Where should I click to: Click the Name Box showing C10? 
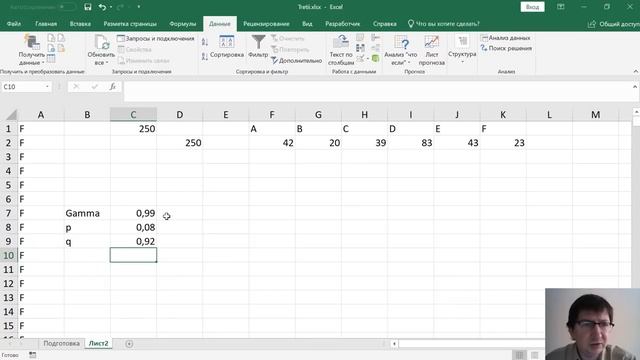click(23, 87)
